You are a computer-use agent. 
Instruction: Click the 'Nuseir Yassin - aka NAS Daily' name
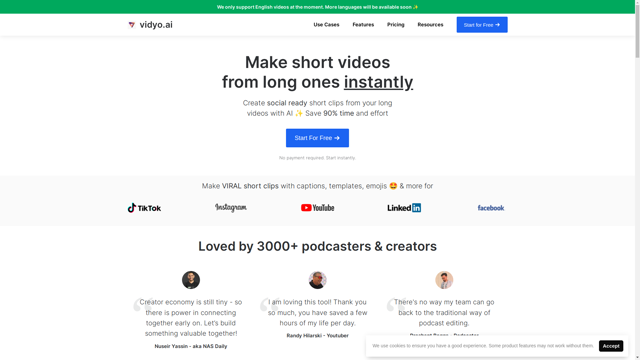tap(191, 346)
